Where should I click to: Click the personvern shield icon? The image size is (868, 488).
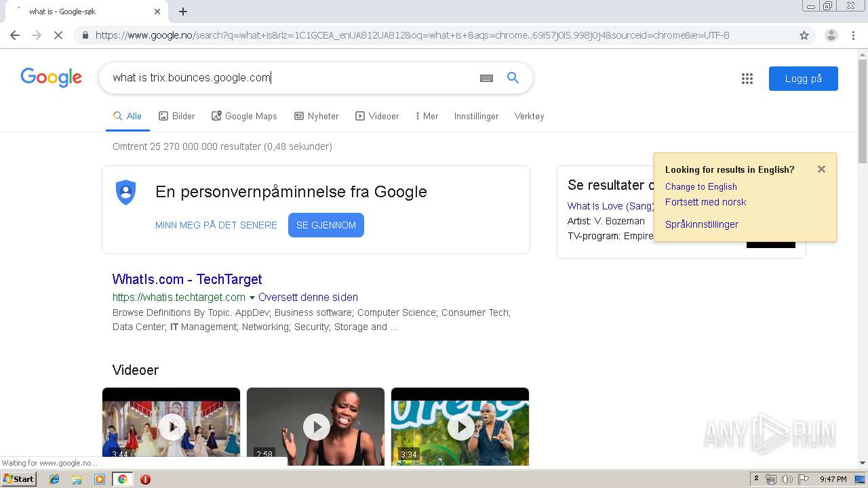[x=126, y=192]
